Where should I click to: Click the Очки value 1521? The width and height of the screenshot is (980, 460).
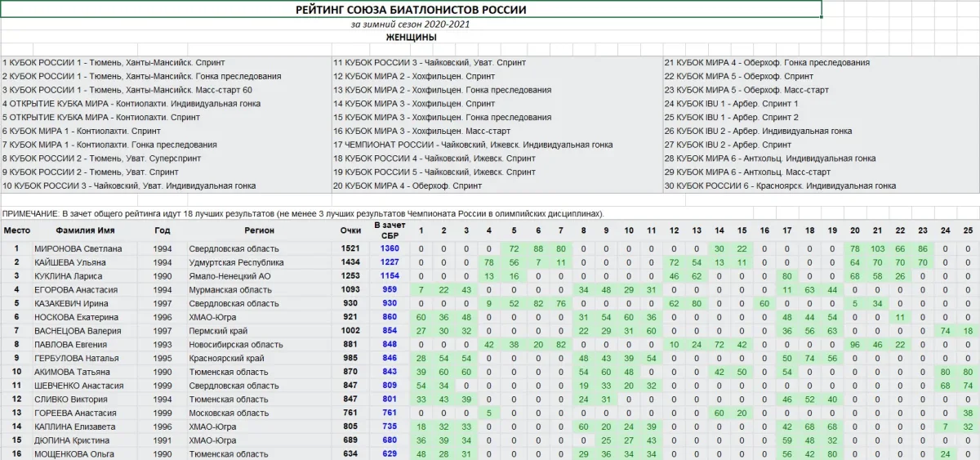tap(350, 248)
